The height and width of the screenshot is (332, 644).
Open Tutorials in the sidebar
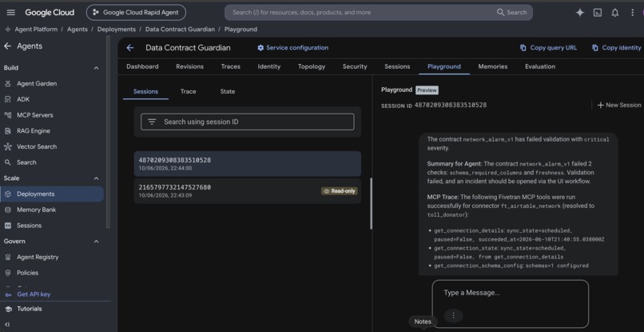[29, 309]
